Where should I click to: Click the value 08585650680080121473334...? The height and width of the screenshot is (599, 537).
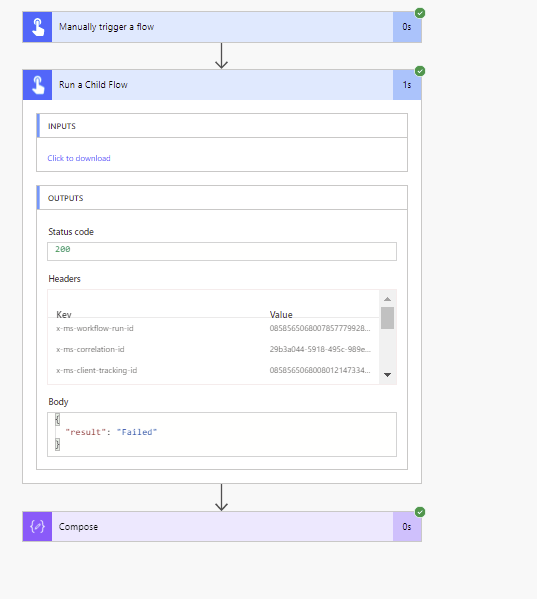tap(320, 370)
